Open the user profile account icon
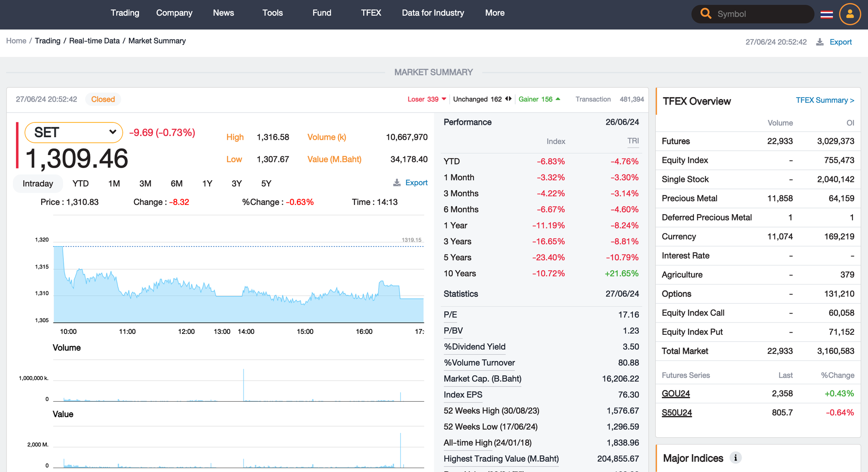Image resolution: width=868 pixels, height=472 pixels. pyautogui.click(x=850, y=14)
